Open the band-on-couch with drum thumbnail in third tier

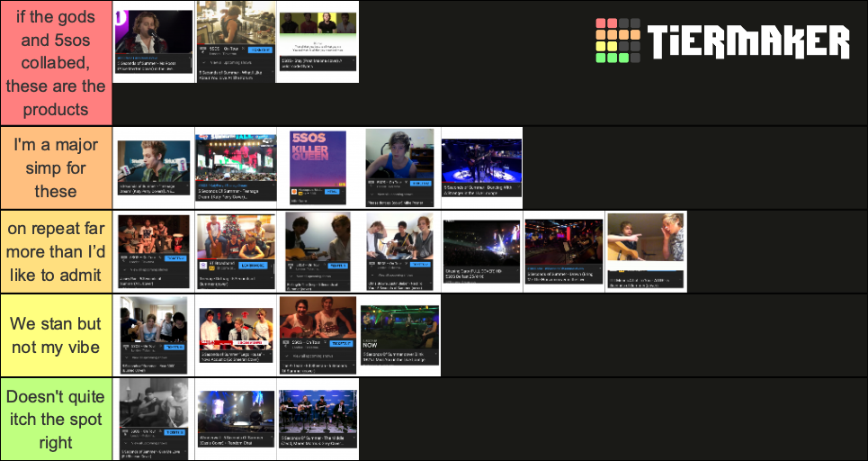click(154, 251)
